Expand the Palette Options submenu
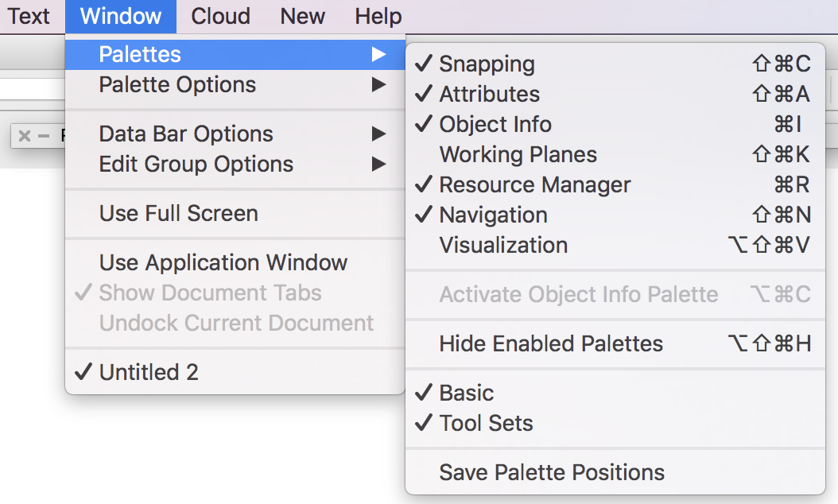The height and width of the screenshot is (504, 838). tap(177, 85)
